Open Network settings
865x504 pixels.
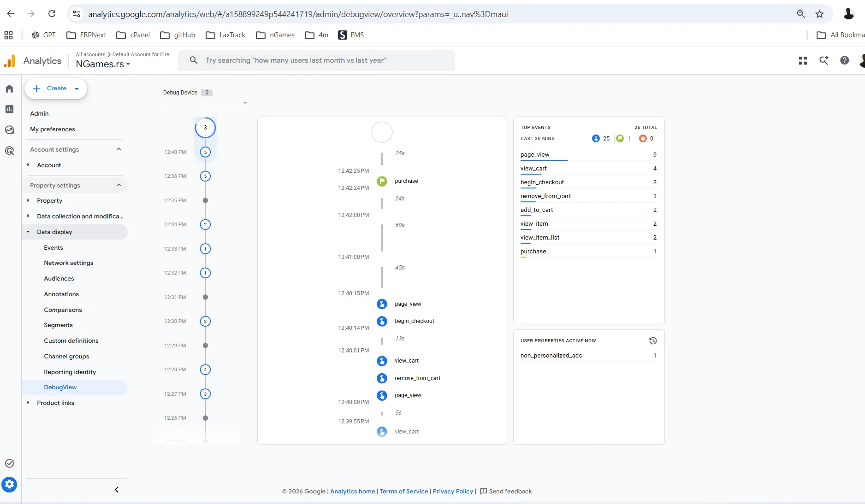coord(69,263)
